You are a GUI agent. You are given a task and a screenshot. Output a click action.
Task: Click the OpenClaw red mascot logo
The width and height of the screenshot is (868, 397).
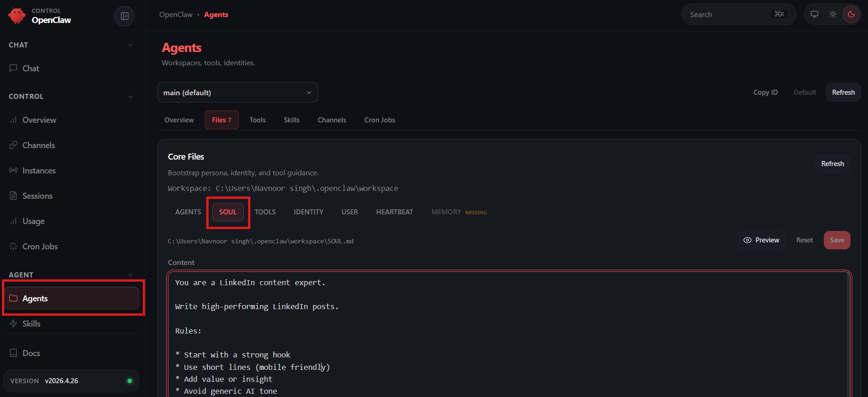tap(17, 16)
